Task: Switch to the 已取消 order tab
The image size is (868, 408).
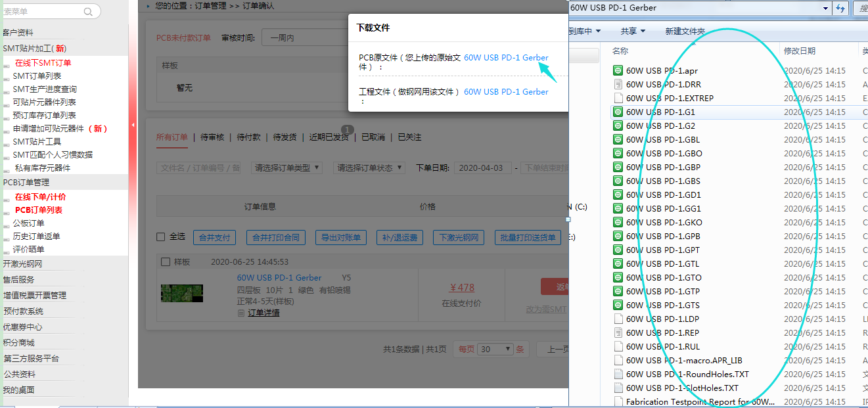Action: [x=373, y=137]
